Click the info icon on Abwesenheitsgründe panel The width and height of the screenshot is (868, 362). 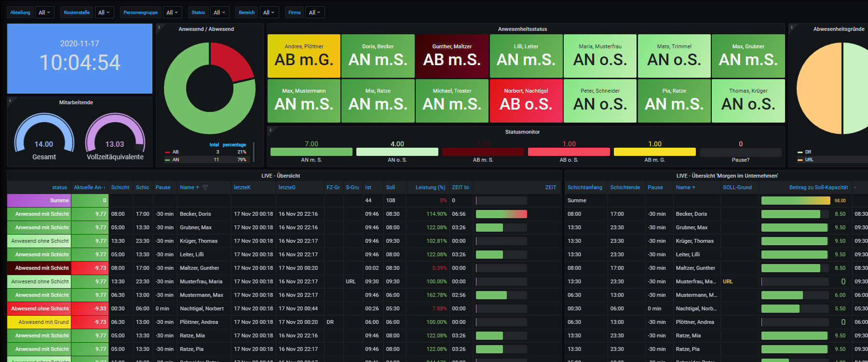tap(791, 27)
